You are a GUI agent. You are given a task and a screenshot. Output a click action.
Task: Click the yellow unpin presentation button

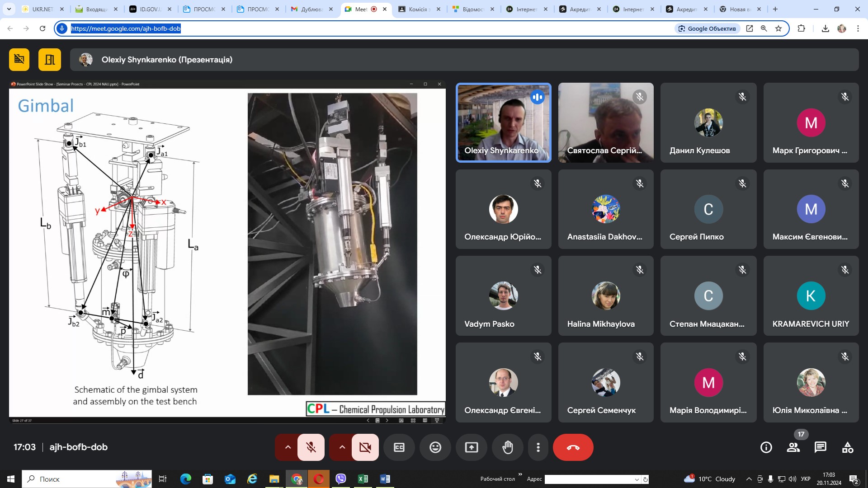(x=19, y=60)
